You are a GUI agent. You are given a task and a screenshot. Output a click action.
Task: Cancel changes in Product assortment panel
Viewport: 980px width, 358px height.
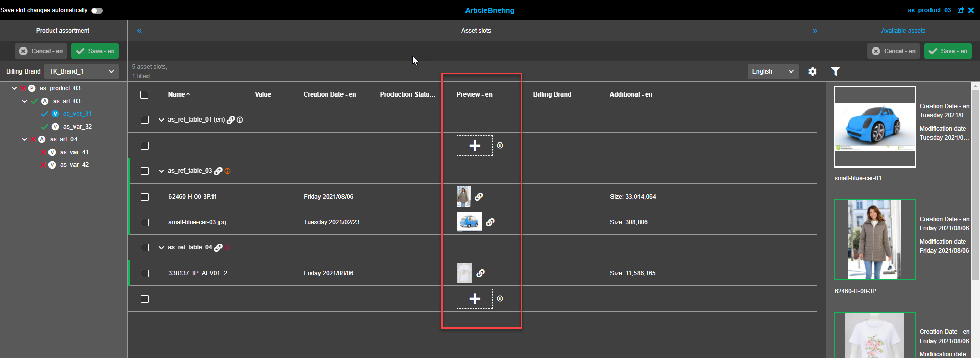point(41,51)
